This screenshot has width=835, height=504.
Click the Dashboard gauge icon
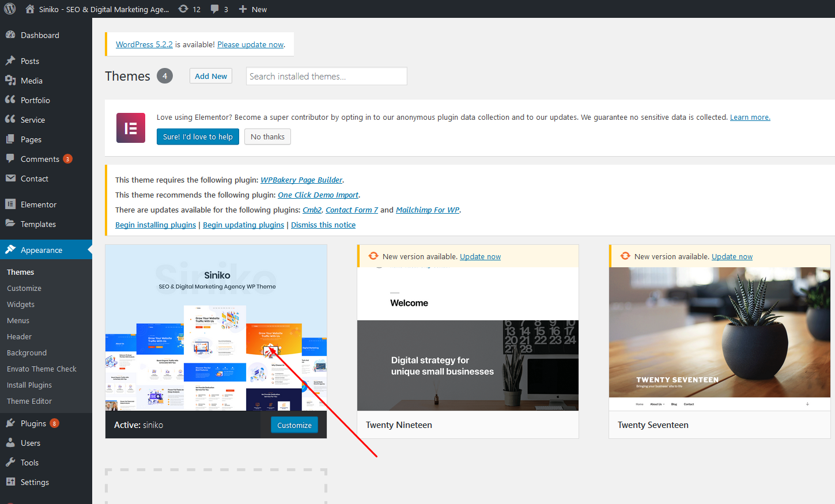coord(10,35)
